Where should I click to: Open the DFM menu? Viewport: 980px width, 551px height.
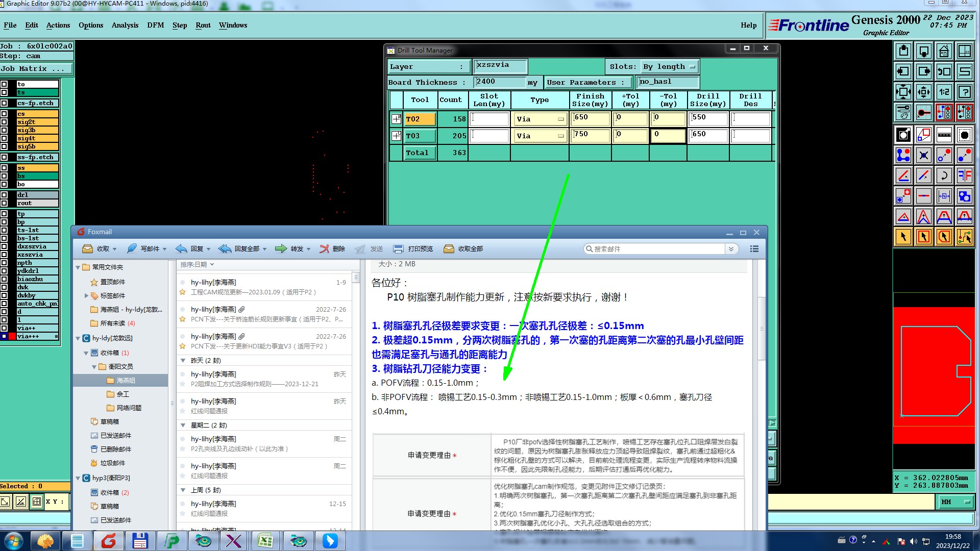click(155, 25)
